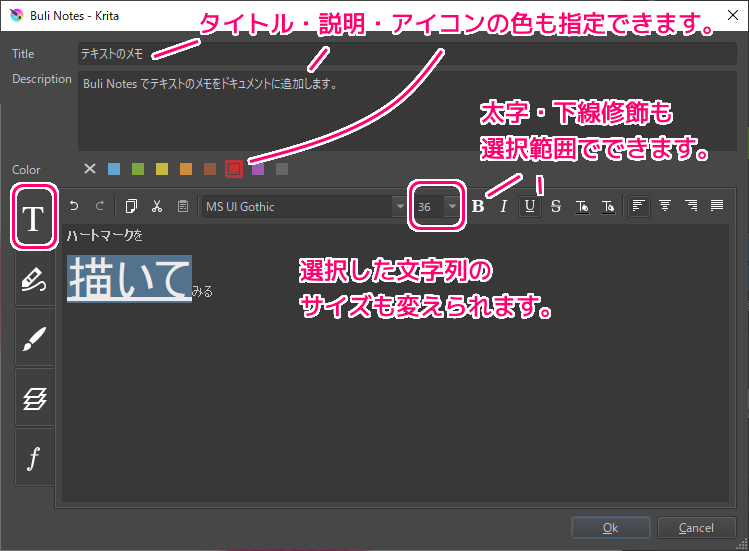Justify the text
Image resolution: width=749 pixels, height=551 pixels.
pyautogui.click(x=717, y=206)
